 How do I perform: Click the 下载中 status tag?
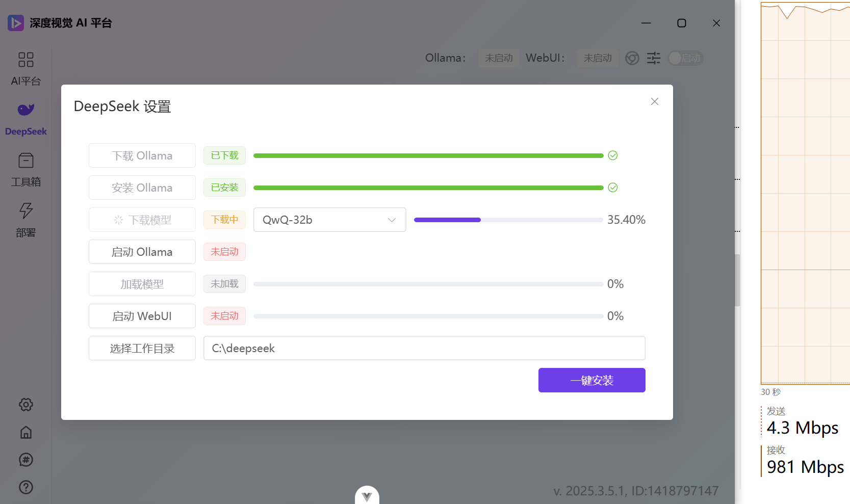click(224, 220)
